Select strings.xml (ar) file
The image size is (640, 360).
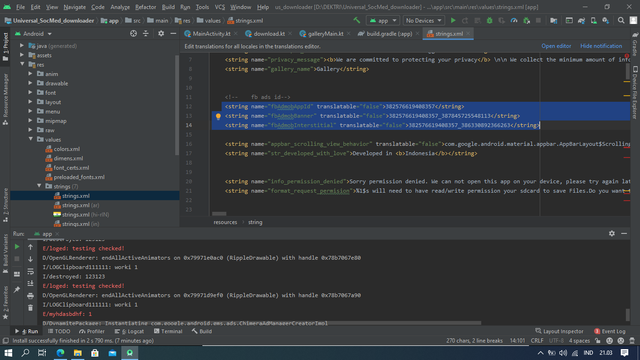[80, 205]
